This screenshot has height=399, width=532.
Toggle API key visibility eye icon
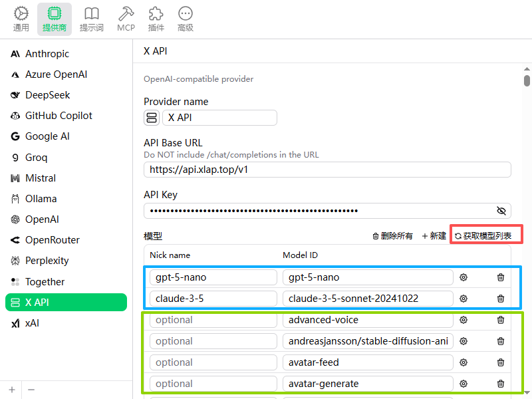pyautogui.click(x=501, y=211)
